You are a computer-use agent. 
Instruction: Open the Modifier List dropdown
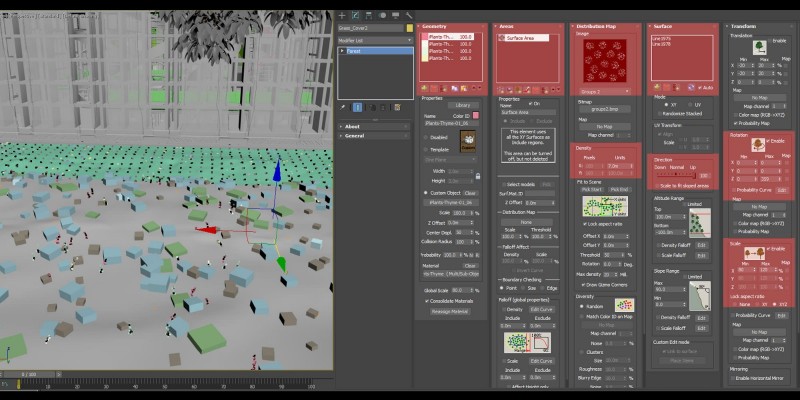[373, 39]
